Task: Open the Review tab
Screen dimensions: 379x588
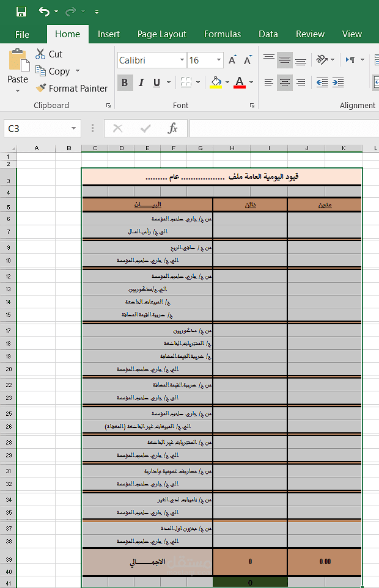Action: (310, 34)
